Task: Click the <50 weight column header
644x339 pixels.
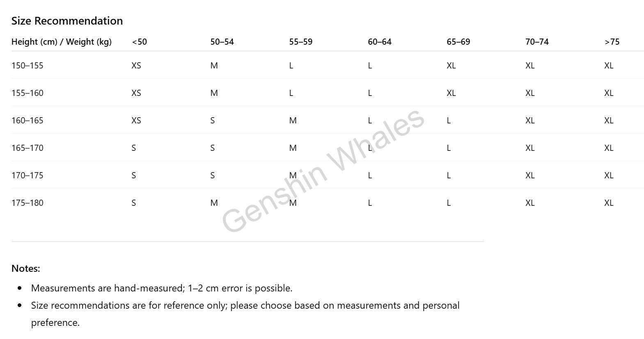Action: coord(140,42)
